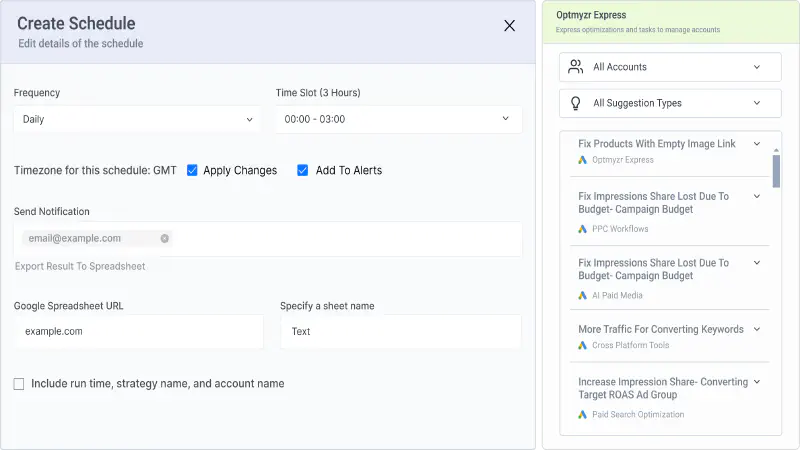Remove the email@example.com notification chip
Viewport: 800px width, 450px height.
164,238
